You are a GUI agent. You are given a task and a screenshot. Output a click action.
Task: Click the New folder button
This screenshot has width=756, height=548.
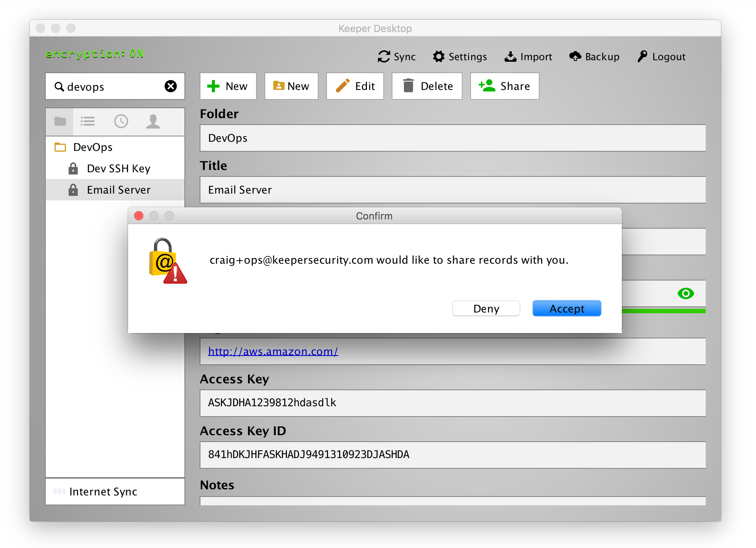click(x=291, y=86)
